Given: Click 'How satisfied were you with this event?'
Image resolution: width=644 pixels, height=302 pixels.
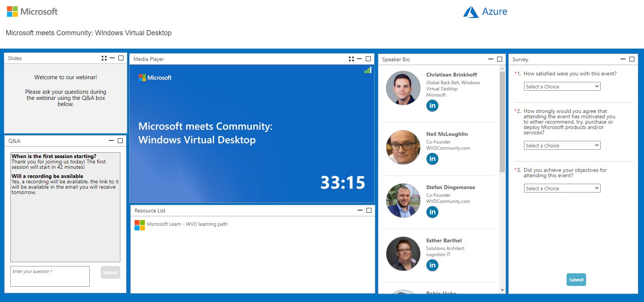Looking at the screenshot, I should [570, 73].
